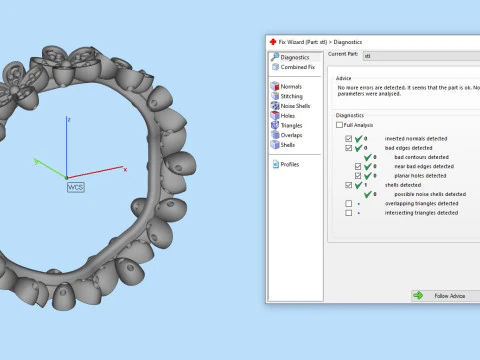Screen dimensions: 480x360
Task: Enable intersecting triangles detected checkbox
Action: 349,213
